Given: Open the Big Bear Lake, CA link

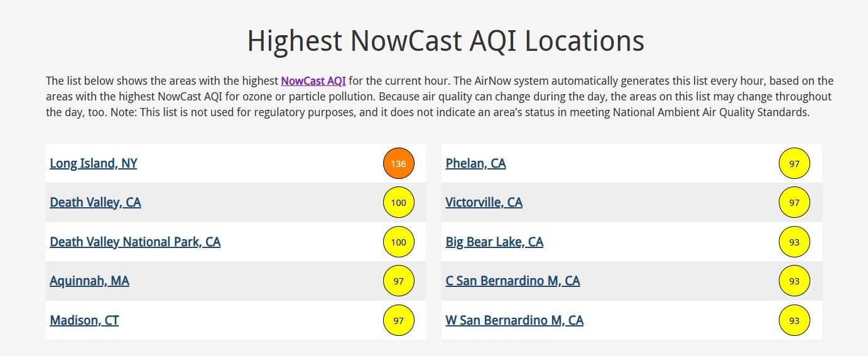Looking at the screenshot, I should tap(494, 242).
